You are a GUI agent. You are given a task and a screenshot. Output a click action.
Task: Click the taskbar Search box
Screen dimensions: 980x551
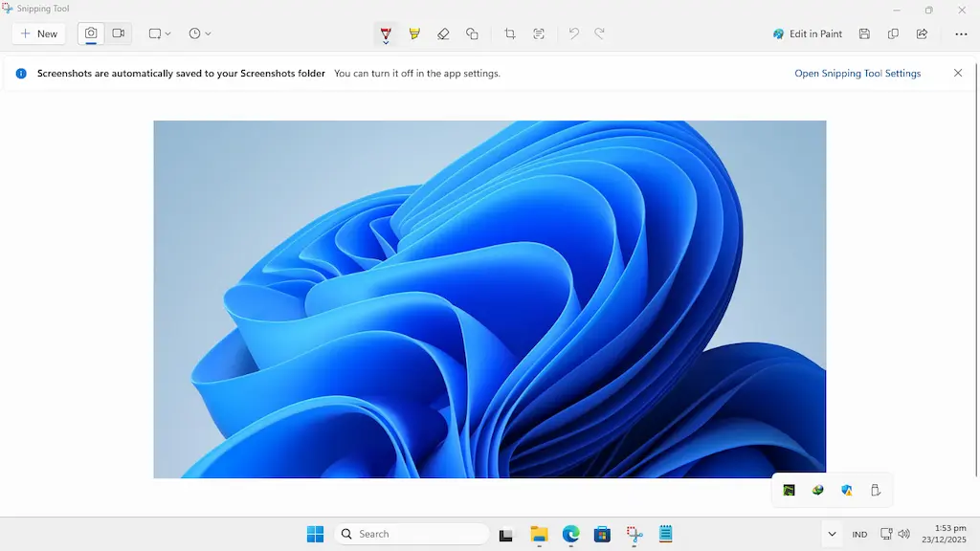coord(412,534)
